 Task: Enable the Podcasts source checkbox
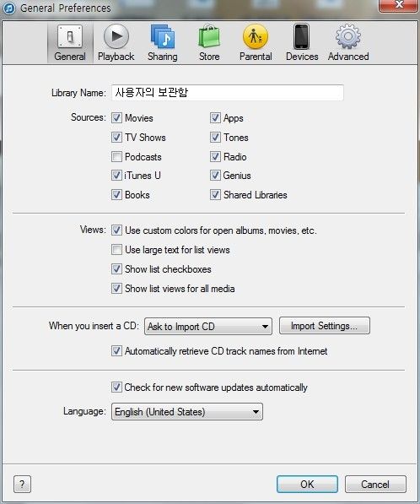tap(116, 157)
